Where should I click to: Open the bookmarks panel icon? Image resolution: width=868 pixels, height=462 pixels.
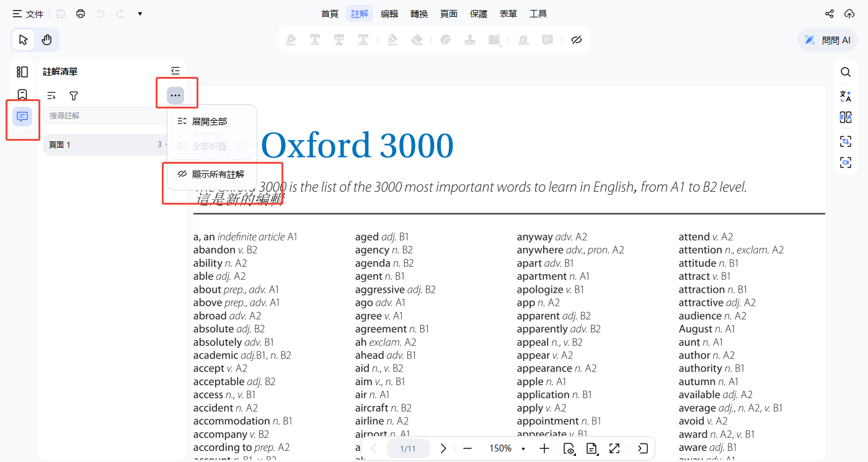click(x=22, y=94)
